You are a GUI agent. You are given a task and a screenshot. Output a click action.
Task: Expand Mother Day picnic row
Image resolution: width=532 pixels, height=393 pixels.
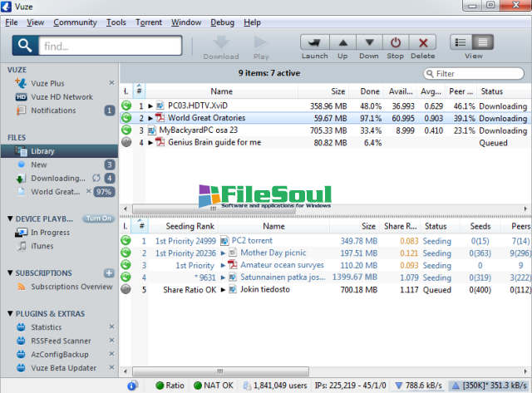pos(223,253)
